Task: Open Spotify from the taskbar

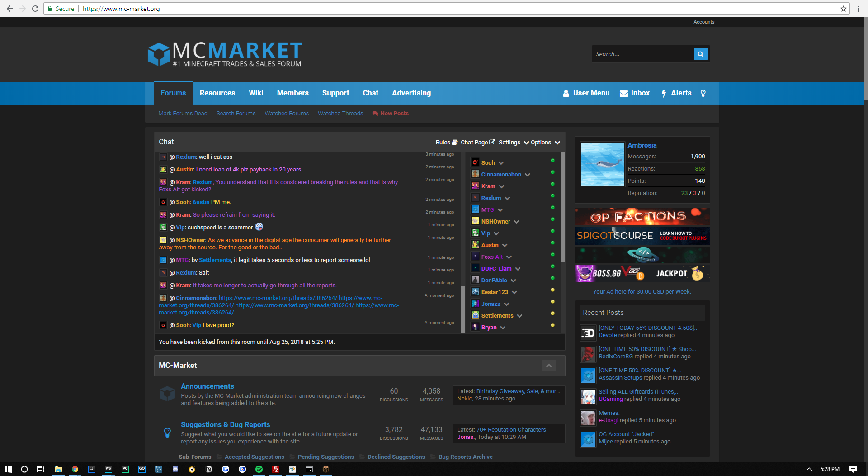Action: point(259,469)
